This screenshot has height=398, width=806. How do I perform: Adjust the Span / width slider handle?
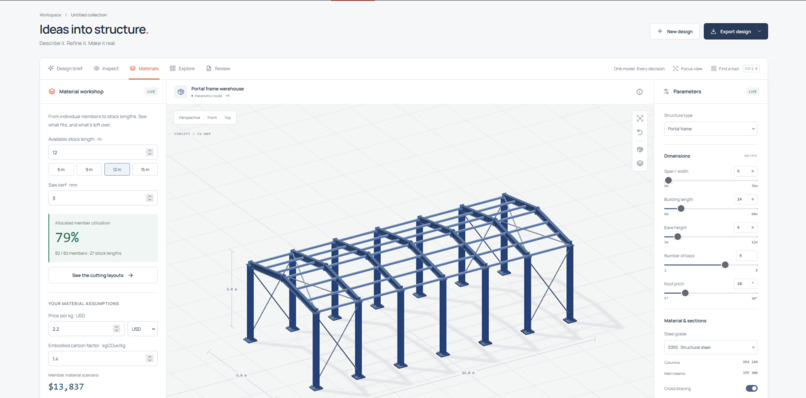tap(668, 180)
